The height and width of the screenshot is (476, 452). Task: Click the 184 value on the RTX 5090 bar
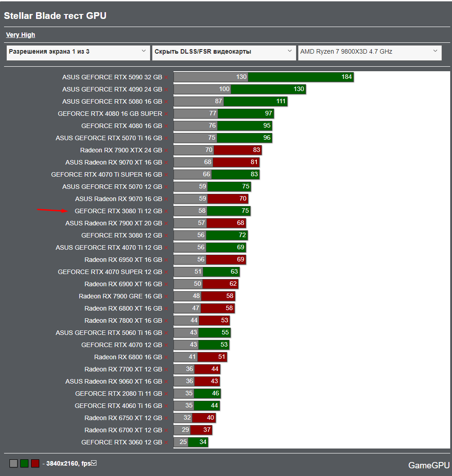click(347, 77)
